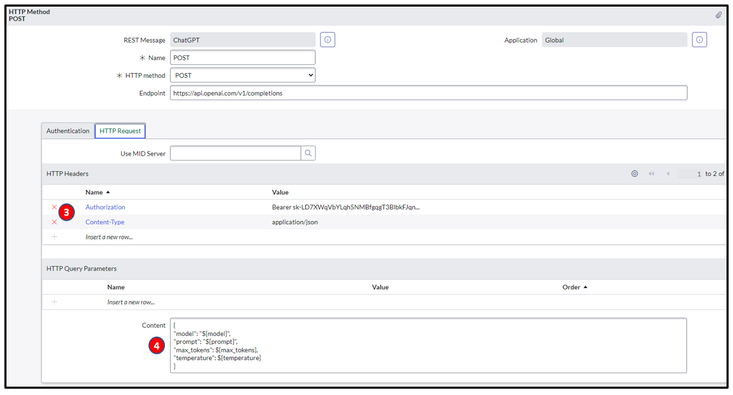The width and height of the screenshot is (733, 395).
Task: Click the Application Global field
Action: (615, 40)
